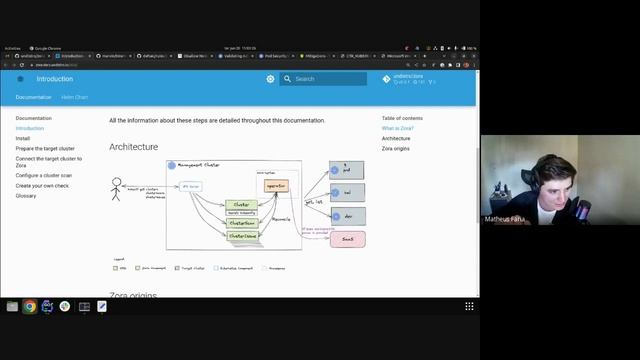Image resolution: width=640 pixels, height=360 pixels.
Task: Click the Architecture heading
Action: [133, 147]
